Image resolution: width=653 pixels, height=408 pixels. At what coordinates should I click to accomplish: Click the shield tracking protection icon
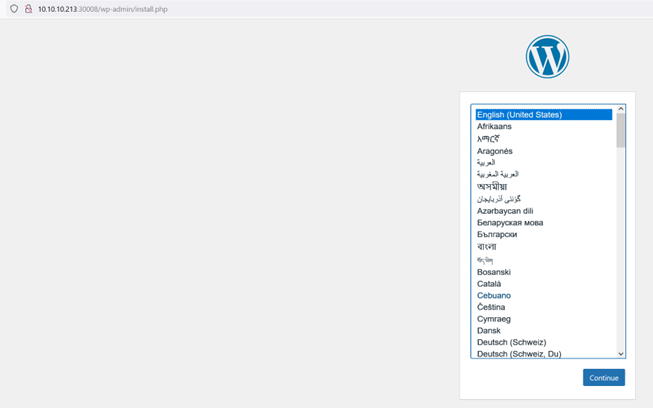(x=14, y=9)
